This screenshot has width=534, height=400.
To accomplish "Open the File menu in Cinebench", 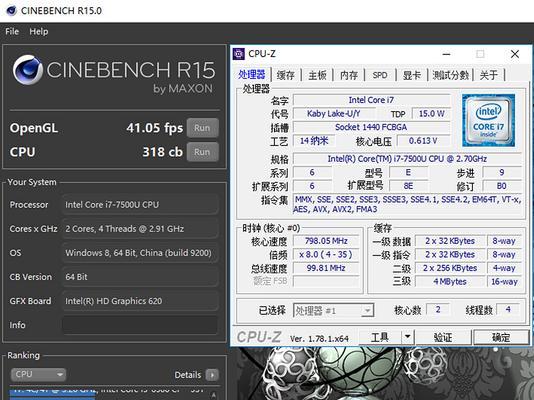I will point(12,32).
